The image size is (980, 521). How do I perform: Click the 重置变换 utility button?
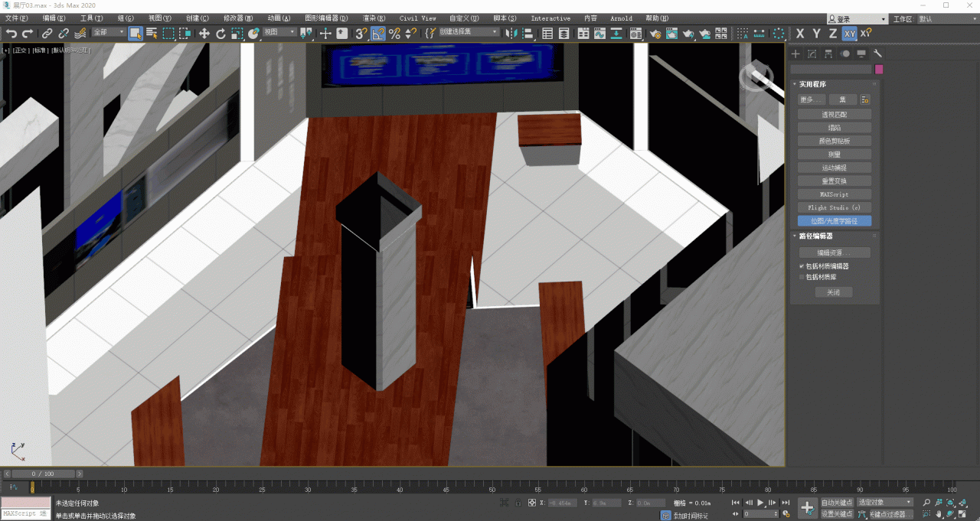pyautogui.click(x=834, y=181)
